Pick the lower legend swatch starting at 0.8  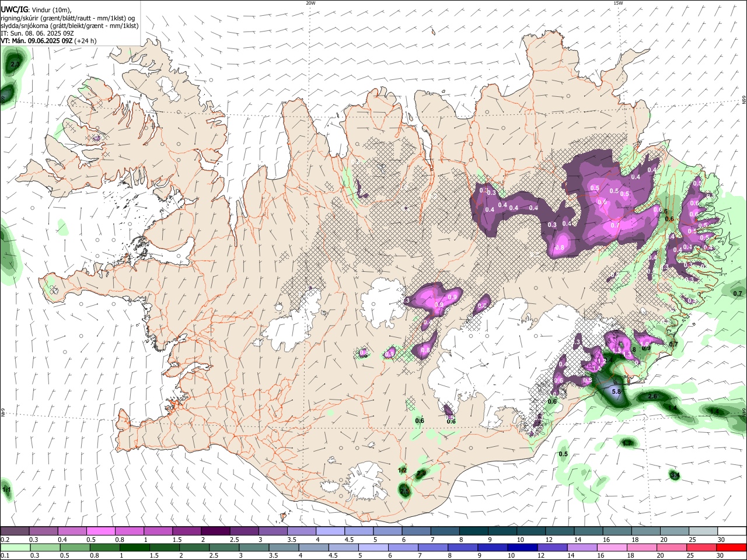[x=104, y=547]
